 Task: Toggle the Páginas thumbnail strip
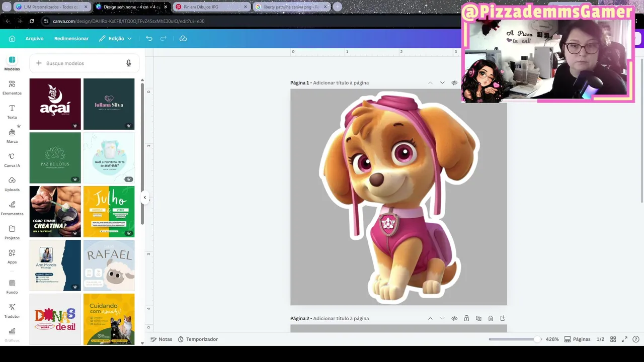[x=578, y=339]
